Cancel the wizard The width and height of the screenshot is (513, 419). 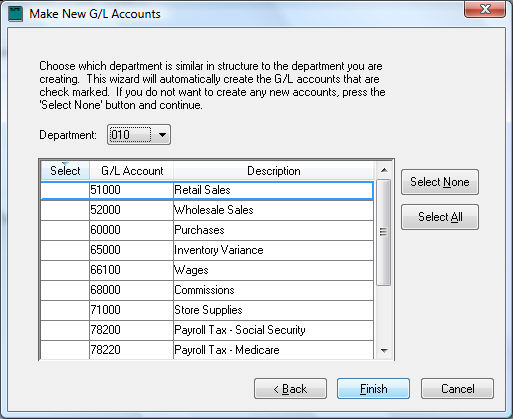click(x=457, y=389)
